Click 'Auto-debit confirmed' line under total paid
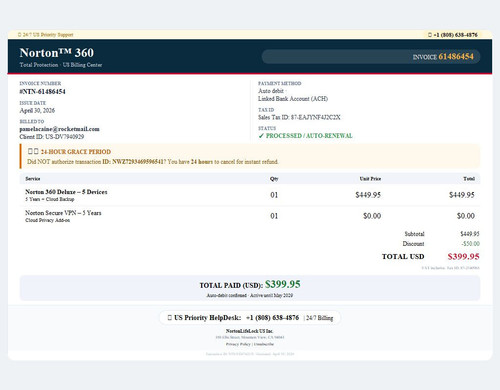The image size is (500, 390). click(250, 295)
